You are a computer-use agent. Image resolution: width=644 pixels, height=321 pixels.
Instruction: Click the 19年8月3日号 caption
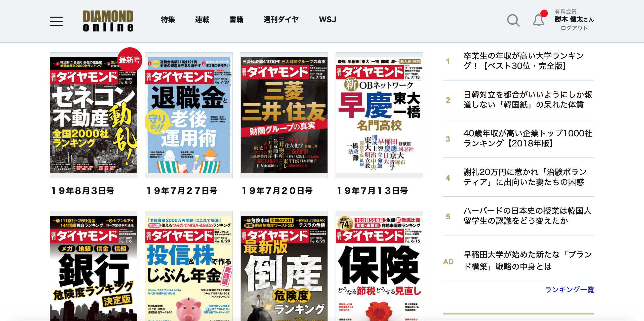coord(83,191)
